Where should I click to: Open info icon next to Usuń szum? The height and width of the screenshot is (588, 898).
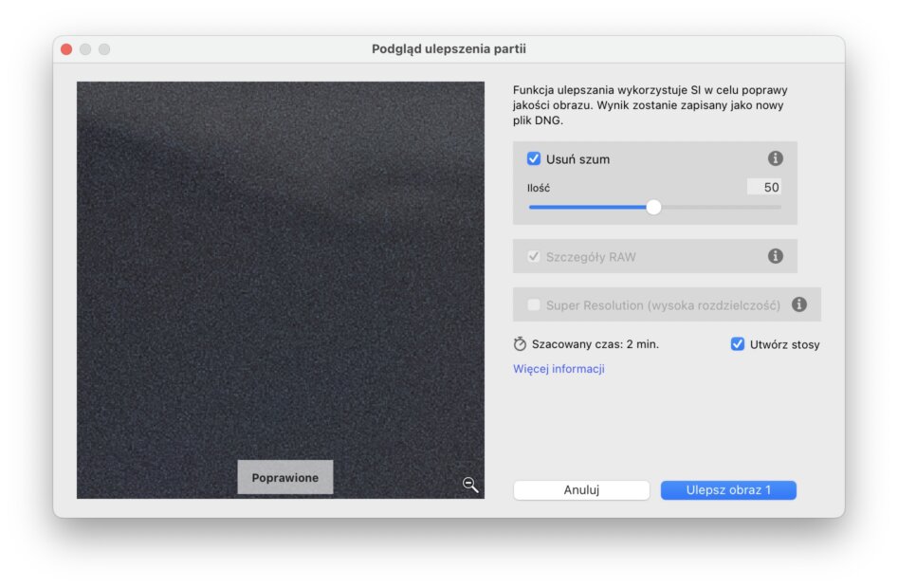click(x=775, y=159)
